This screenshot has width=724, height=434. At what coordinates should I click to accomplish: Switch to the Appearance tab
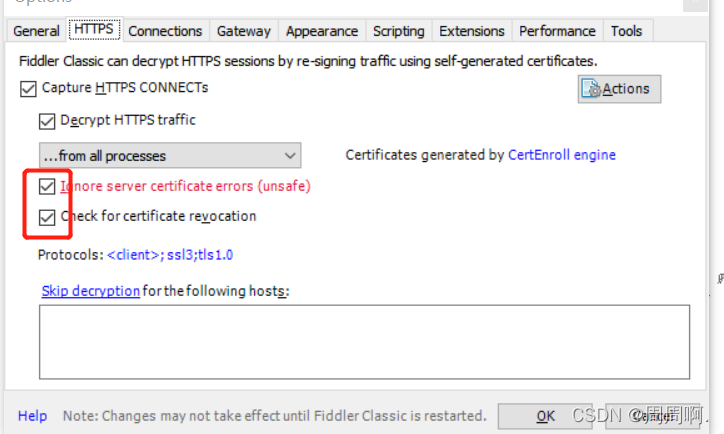tap(321, 31)
